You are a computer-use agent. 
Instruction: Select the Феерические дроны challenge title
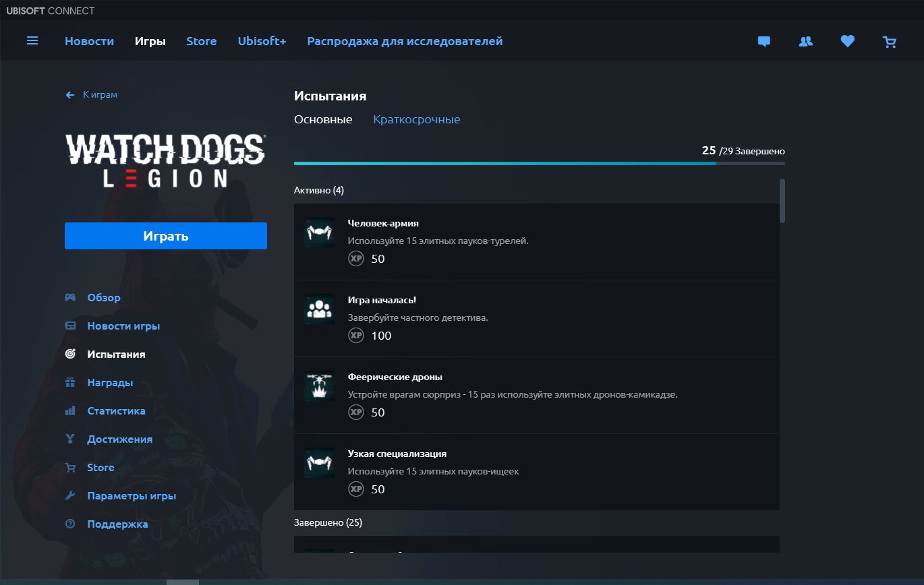click(395, 377)
